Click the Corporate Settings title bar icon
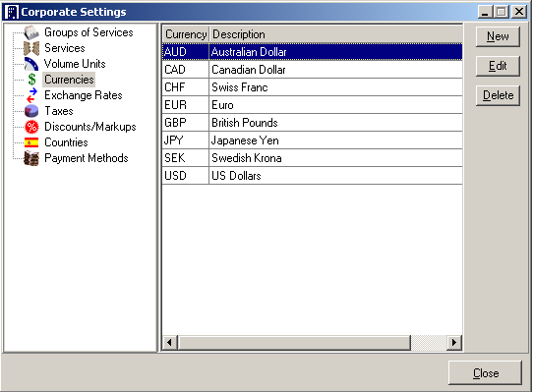This screenshot has height=392, width=533. pos(12,12)
